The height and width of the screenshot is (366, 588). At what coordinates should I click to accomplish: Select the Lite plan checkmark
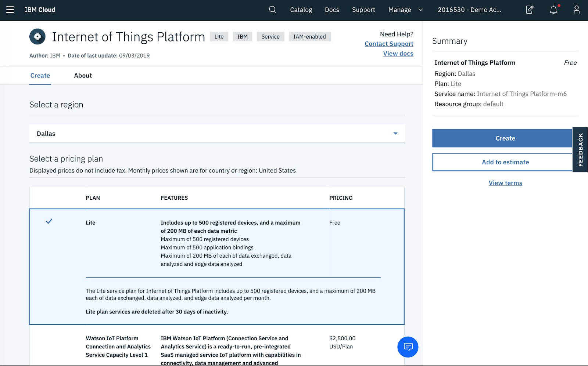pos(49,221)
